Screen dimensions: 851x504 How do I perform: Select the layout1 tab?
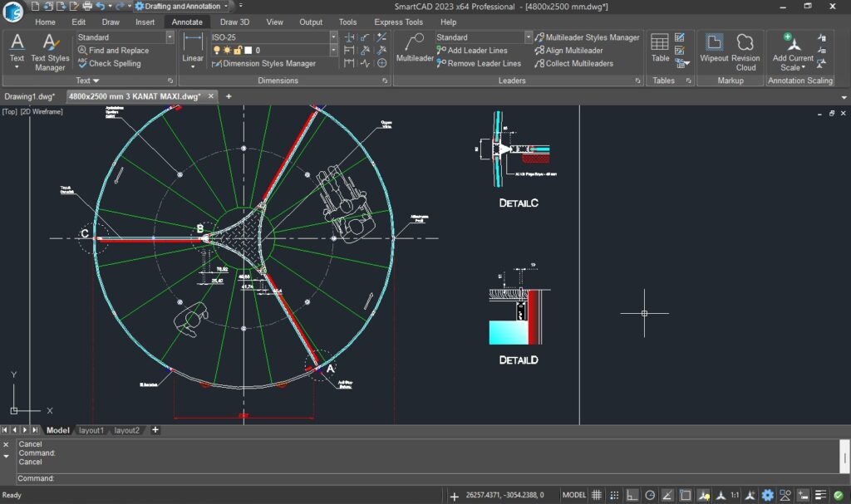click(x=91, y=430)
